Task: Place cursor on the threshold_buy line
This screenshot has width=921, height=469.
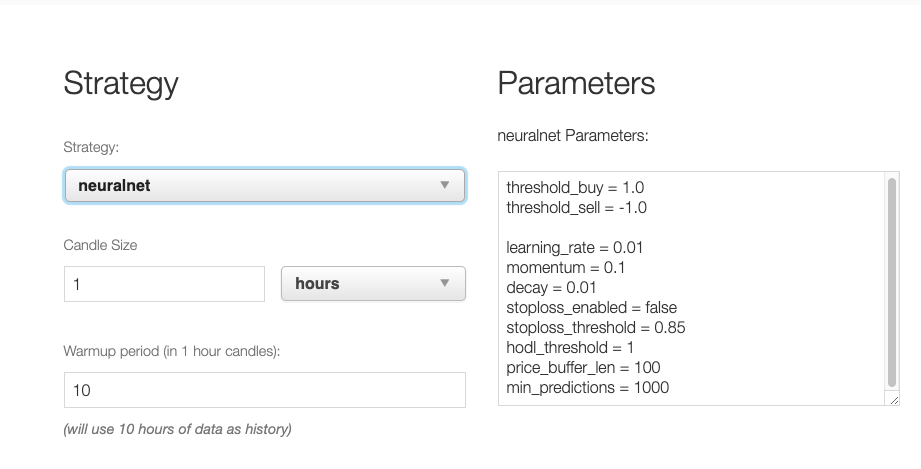Action: (576, 188)
